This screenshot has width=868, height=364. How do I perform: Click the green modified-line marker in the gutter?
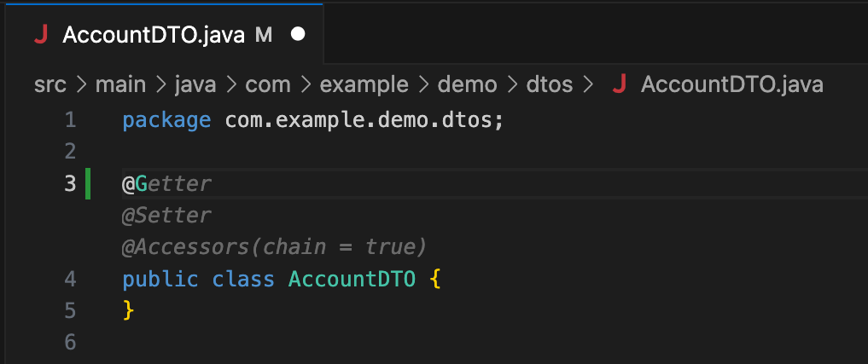(88, 183)
